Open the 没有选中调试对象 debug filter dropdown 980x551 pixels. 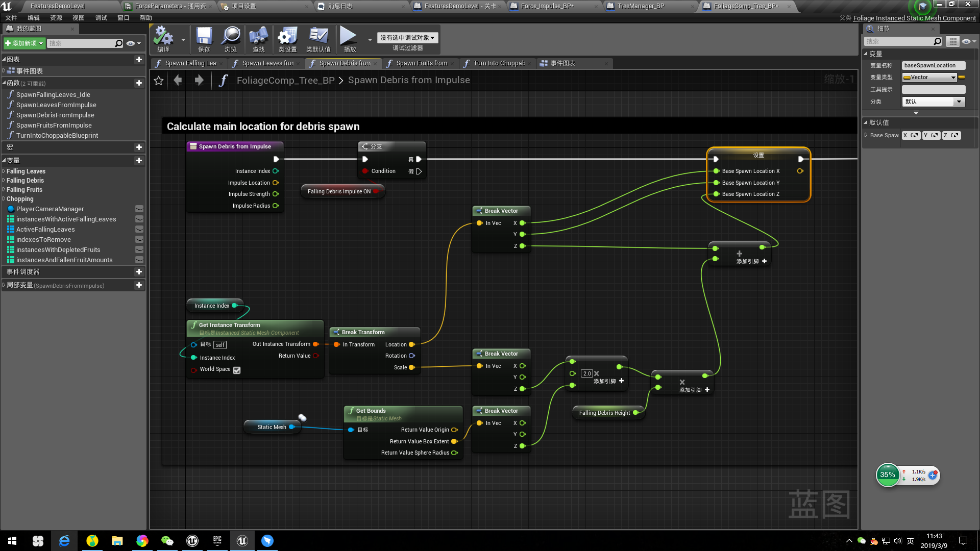407,37
